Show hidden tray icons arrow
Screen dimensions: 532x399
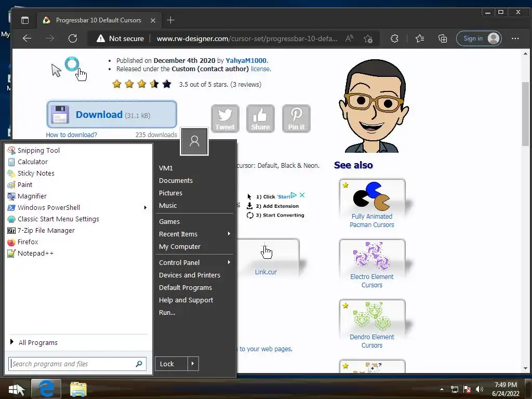coord(442,389)
